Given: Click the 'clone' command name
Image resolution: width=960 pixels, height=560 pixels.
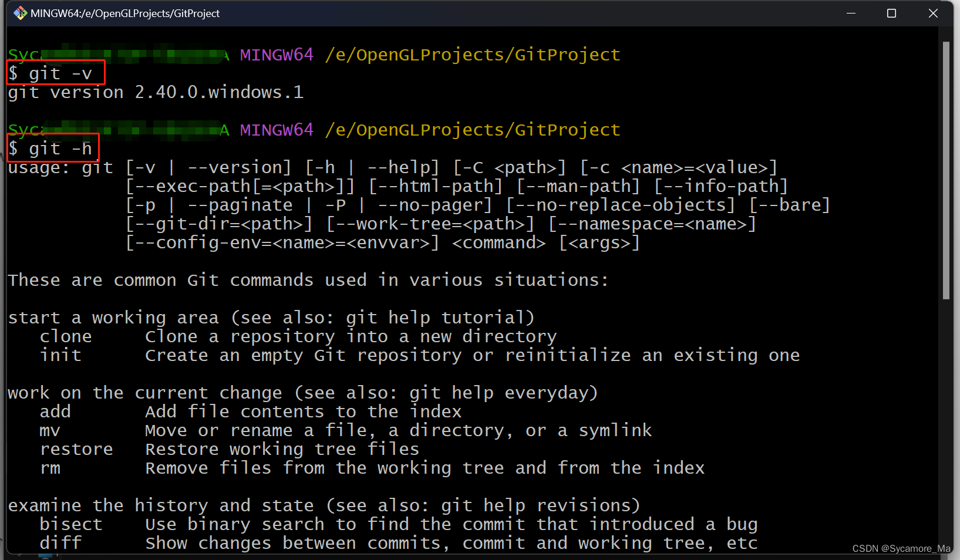Looking at the screenshot, I should (x=66, y=336).
